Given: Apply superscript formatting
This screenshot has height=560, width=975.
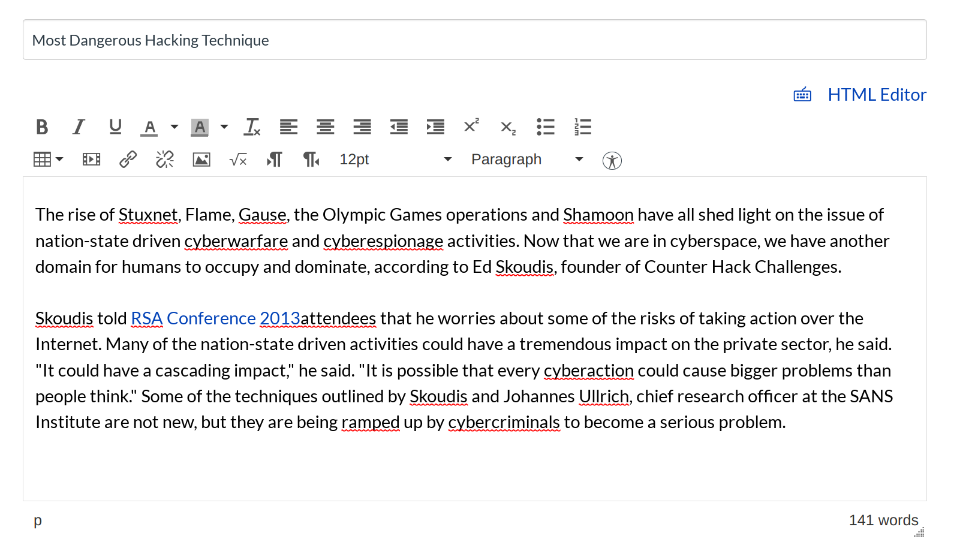Looking at the screenshot, I should [x=471, y=126].
